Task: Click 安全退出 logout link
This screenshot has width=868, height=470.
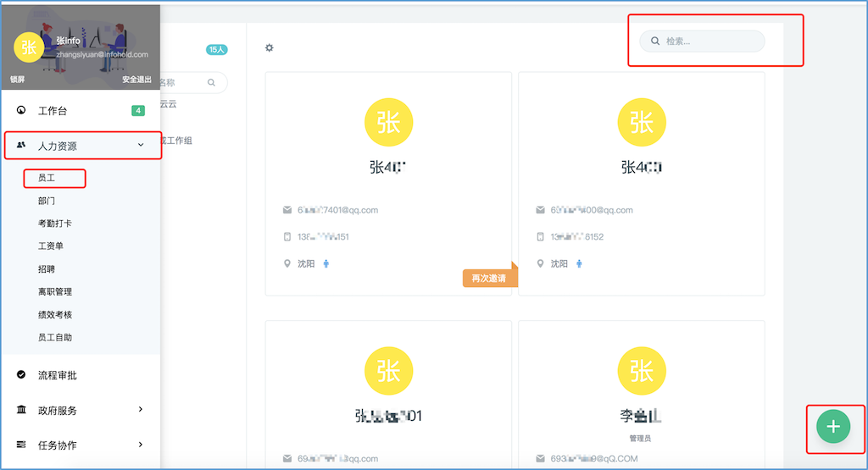Action: [136, 80]
